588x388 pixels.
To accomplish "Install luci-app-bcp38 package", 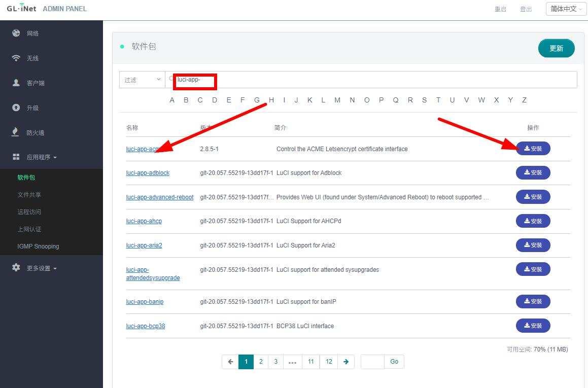I will [533, 326].
